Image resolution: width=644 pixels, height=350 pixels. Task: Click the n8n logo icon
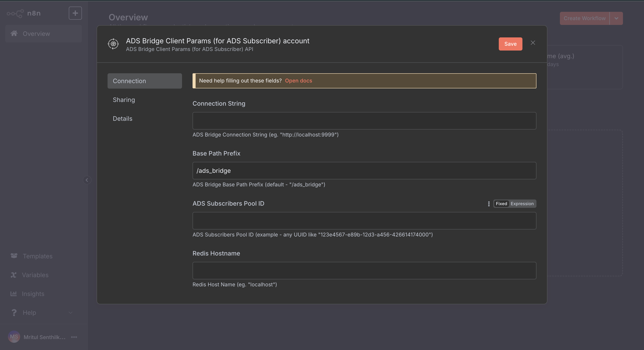point(15,13)
